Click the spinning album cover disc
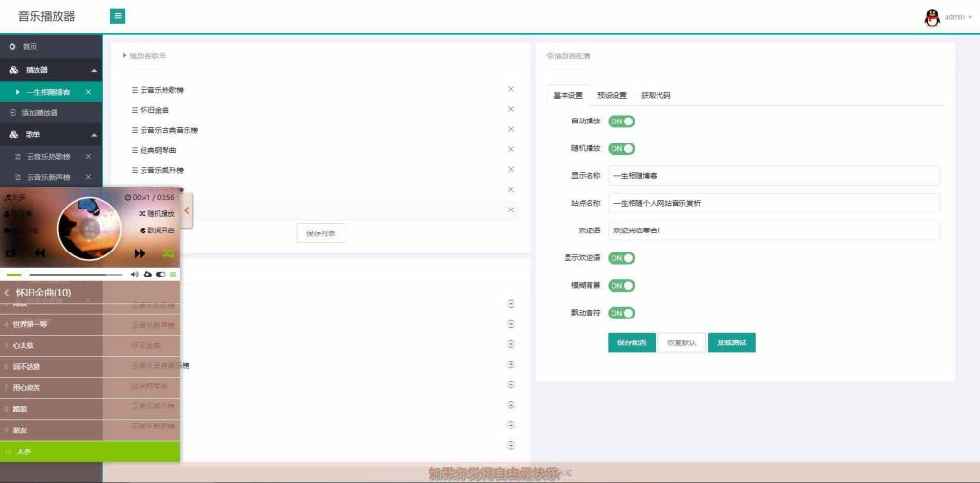This screenshot has height=483, width=980. pyautogui.click(x=89, y=229)
